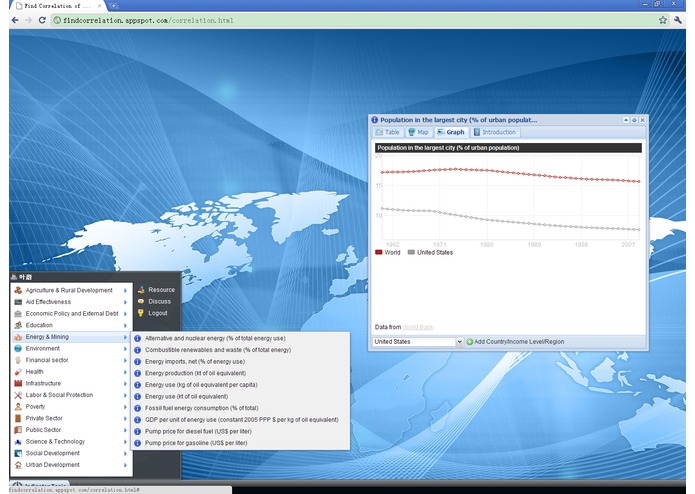Click the red World legend swatch

pyautogui.click(x=379, y=253)
